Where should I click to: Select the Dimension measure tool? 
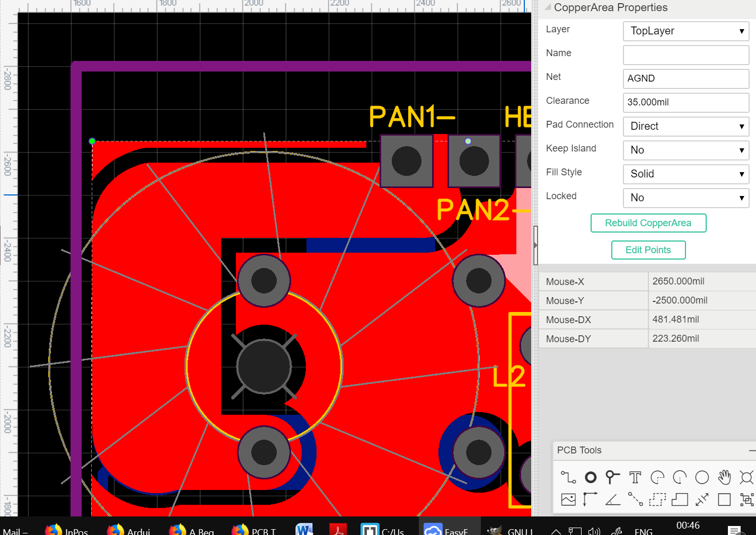[702, 500]
